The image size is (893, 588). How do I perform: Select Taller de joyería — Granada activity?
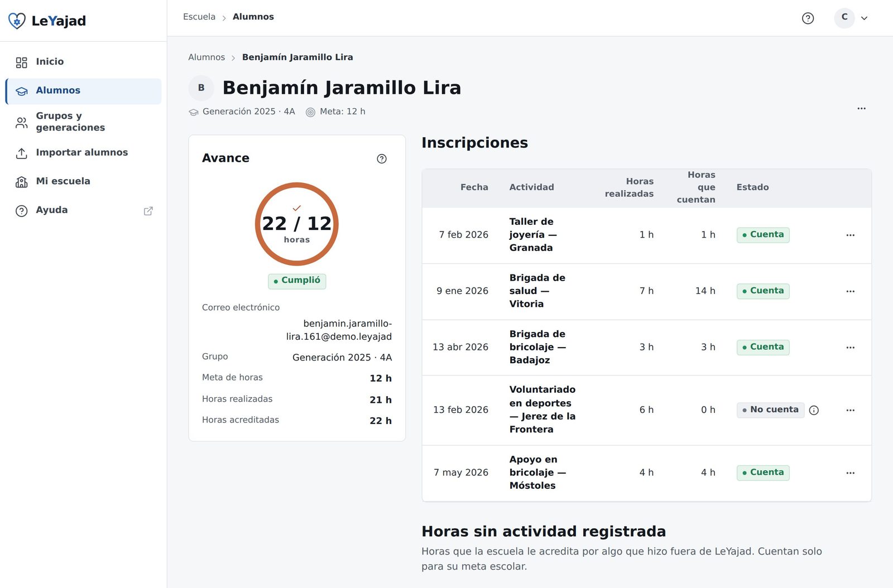[x=533, y=235]
